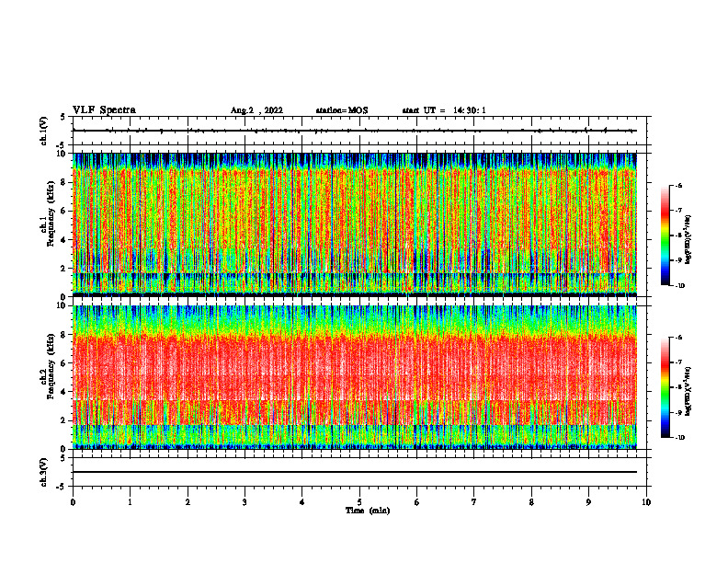Select the ch.2 "Frequency (kHz)" axis label
The height and width of the screenshot is (563, 728).
tap(51, 366)
